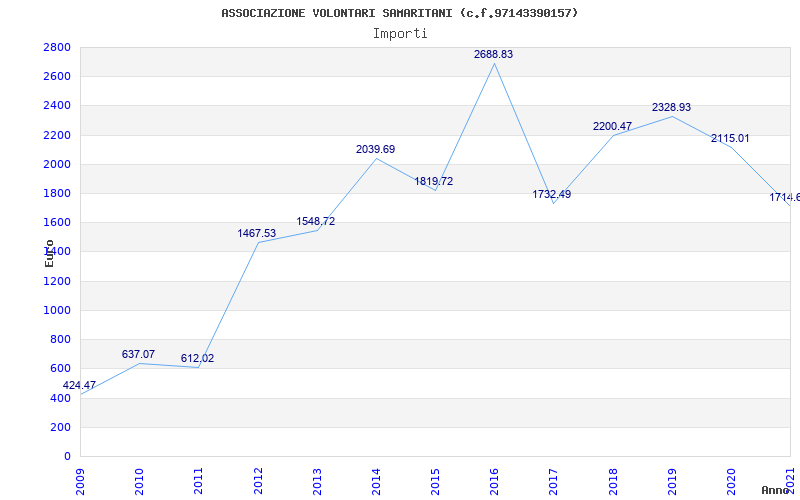Image resolution: width=800 pixels, height=500 pixels.
Task: Click the Euro axis label
Action: click(x=49, y=253)
